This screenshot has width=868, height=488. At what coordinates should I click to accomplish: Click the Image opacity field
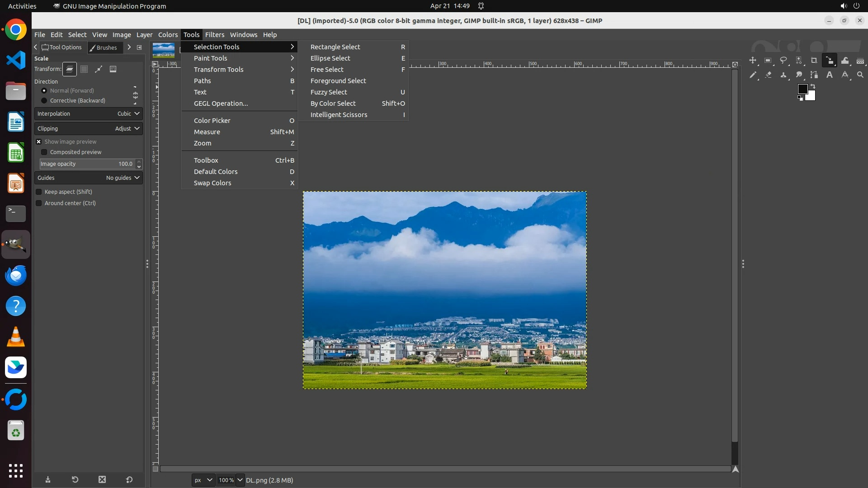pyautogui.click(x=86, y=164)
